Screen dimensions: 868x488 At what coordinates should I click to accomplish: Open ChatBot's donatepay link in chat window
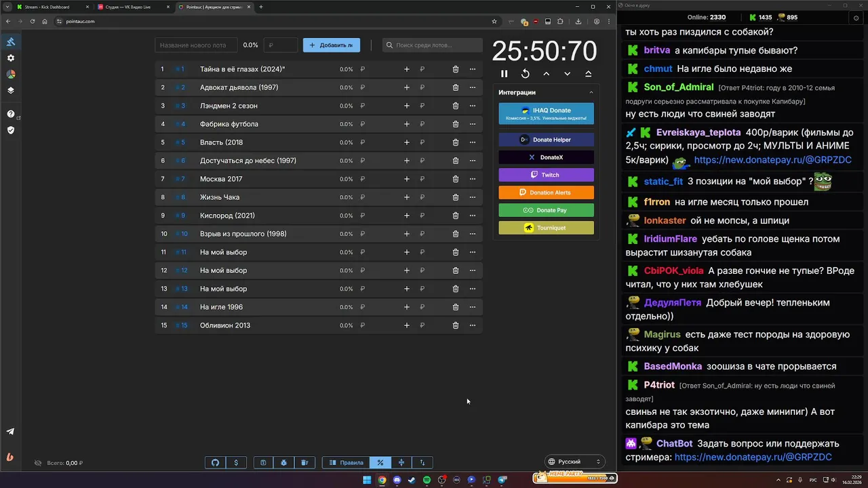753,457
